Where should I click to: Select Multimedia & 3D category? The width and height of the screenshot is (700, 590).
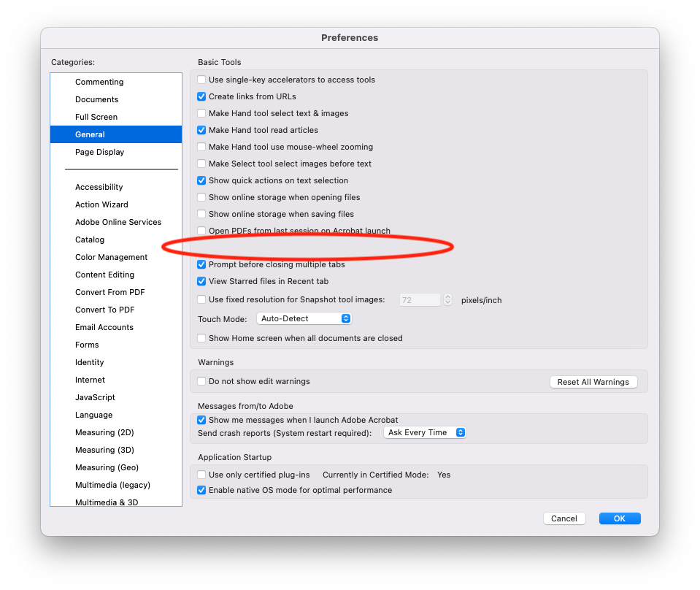point(108,502)
